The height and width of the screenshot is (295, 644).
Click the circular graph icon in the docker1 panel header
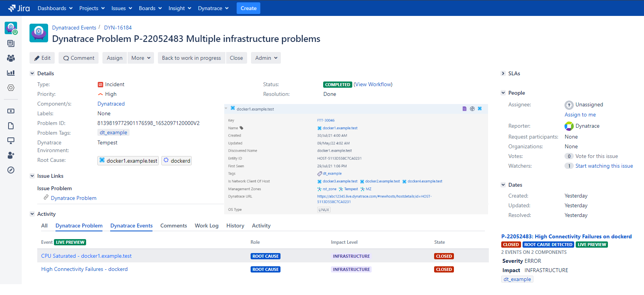(472, 109)
